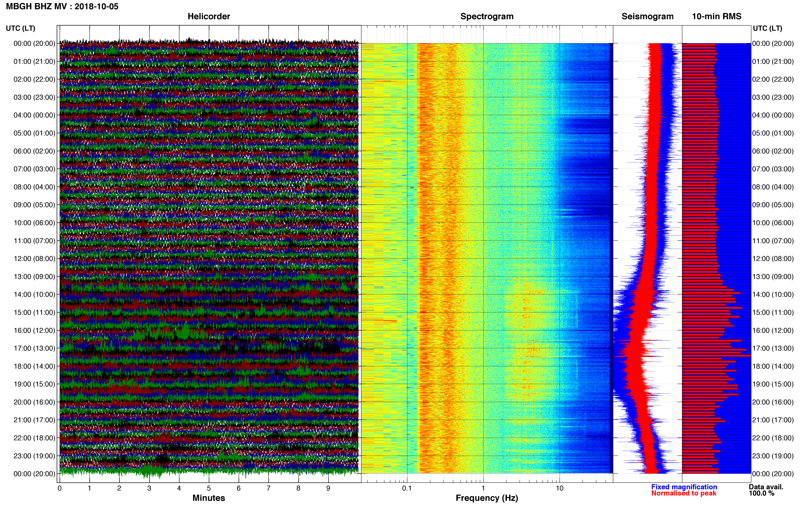Click '12:00 (08:00)' on the Helicorder time axis

[34, 259]
